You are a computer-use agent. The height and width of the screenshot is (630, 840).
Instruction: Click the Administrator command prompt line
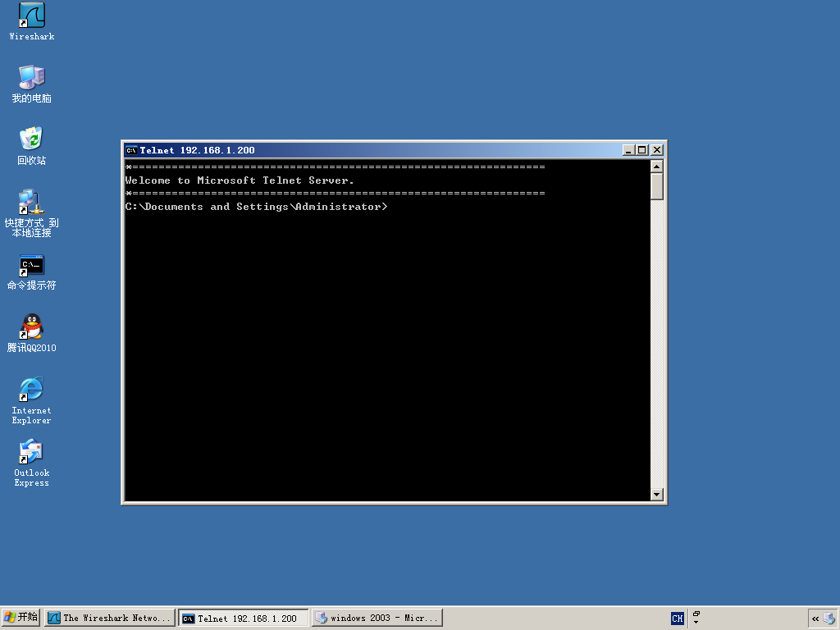(256, 207)
